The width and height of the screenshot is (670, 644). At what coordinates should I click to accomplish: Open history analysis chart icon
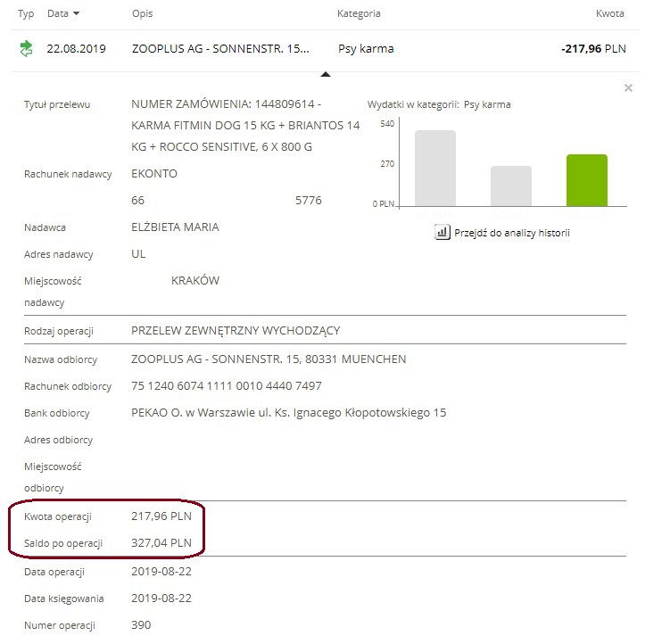[x=443, y=233]
